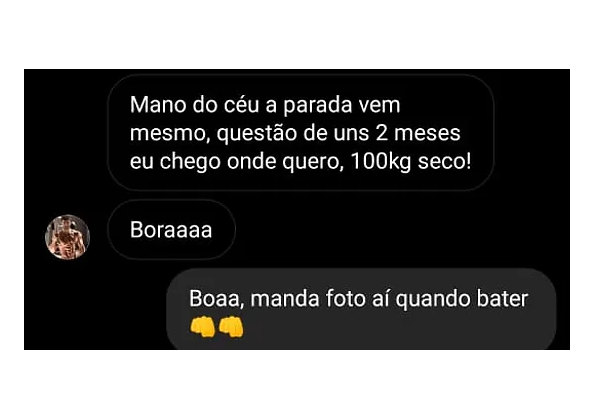The width and height of the screenshot is (595, 419).
Task: Open the sender's profile picture avatar
Action: [68, 237]
